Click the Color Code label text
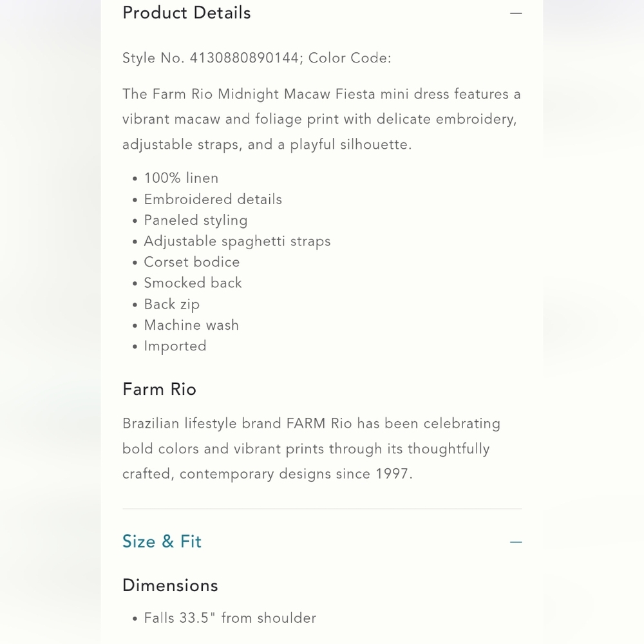644x644 pixels. pyautogui.click(x=350, y=58)
